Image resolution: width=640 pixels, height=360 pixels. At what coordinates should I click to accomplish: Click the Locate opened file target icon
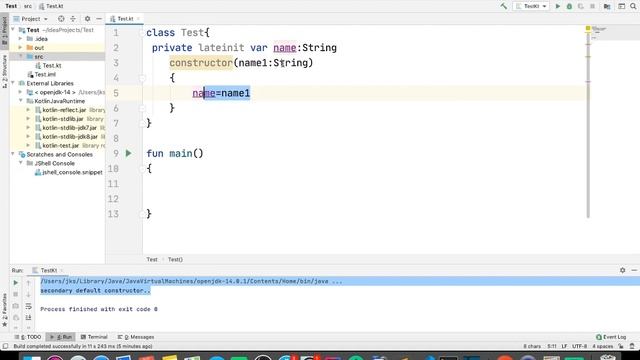point(61,19)
